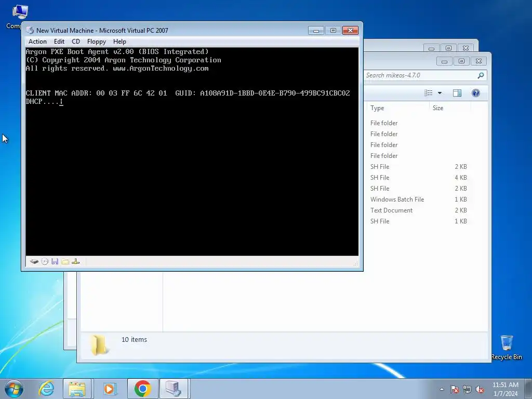Click the taskbar clock showing 11:51 AM
Viewport: 532px width, 399px height.
coord(506,389)
